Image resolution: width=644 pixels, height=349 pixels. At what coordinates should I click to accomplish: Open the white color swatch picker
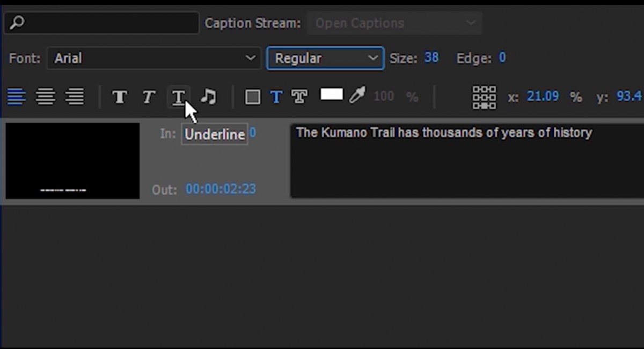point(331,94)
